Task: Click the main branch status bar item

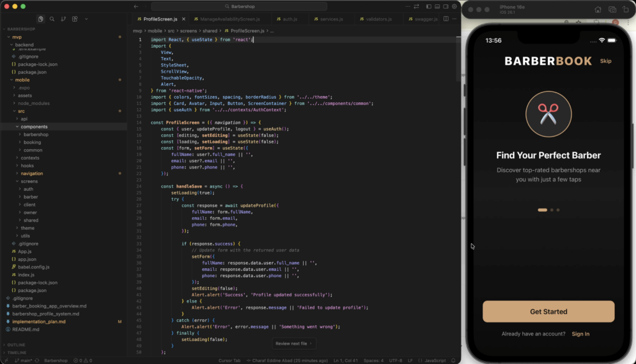Action: click(23, 360)
